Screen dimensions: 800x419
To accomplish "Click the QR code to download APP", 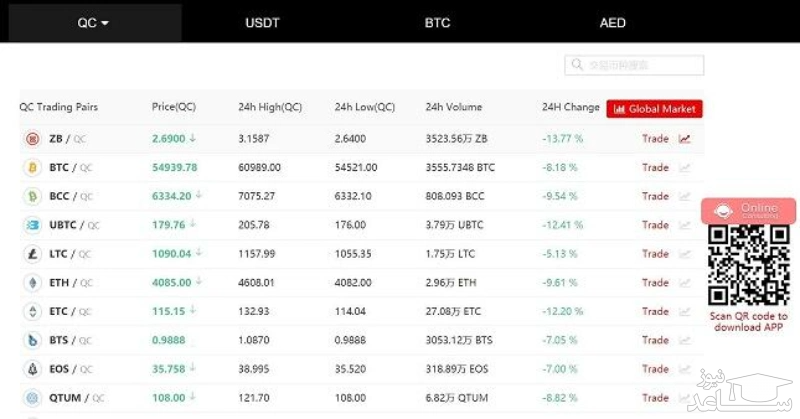I will (748, 266).
